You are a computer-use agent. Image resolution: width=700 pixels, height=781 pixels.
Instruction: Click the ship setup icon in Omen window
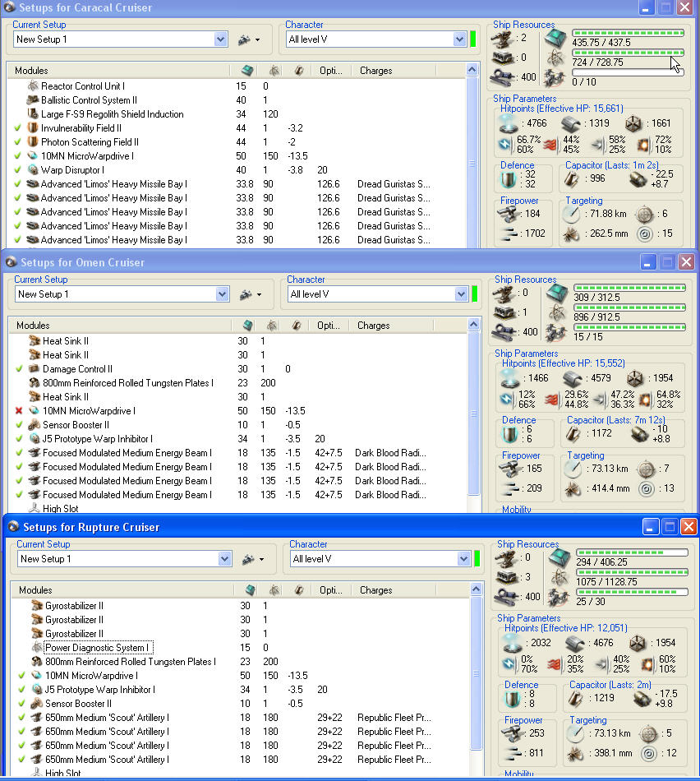tap(246, 294)
